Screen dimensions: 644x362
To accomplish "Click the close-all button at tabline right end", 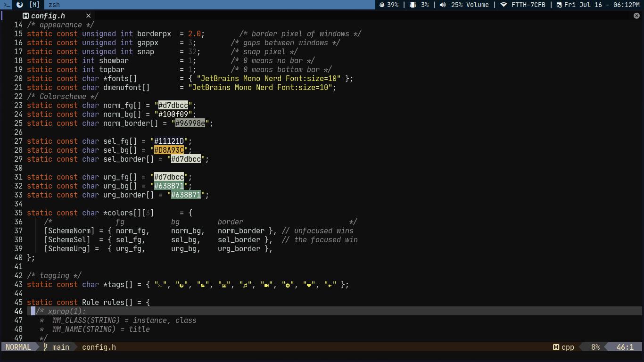I will tap(636, 16).
